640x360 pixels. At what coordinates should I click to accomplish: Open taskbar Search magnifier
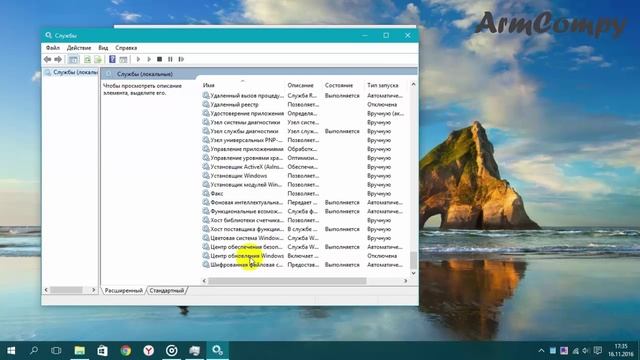(x=34, y=351)
